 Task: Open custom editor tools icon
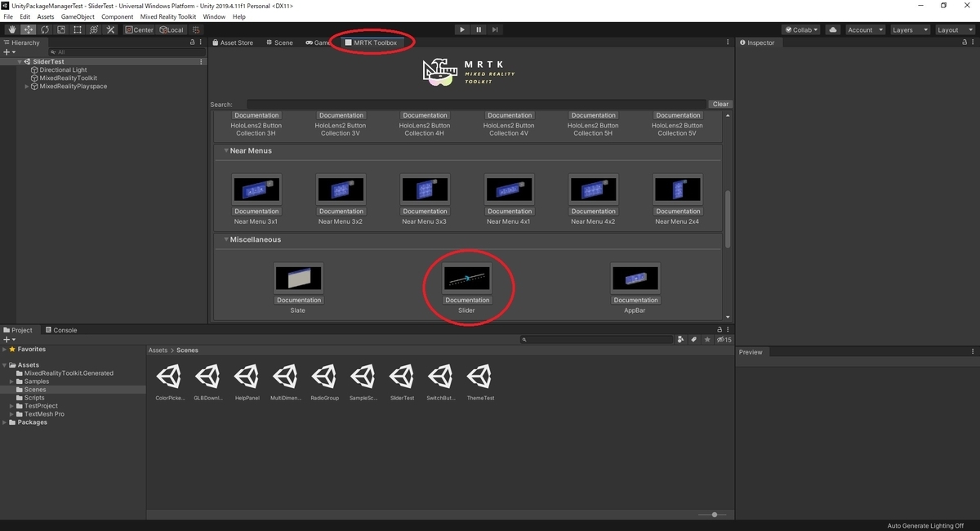pos(109,29)
